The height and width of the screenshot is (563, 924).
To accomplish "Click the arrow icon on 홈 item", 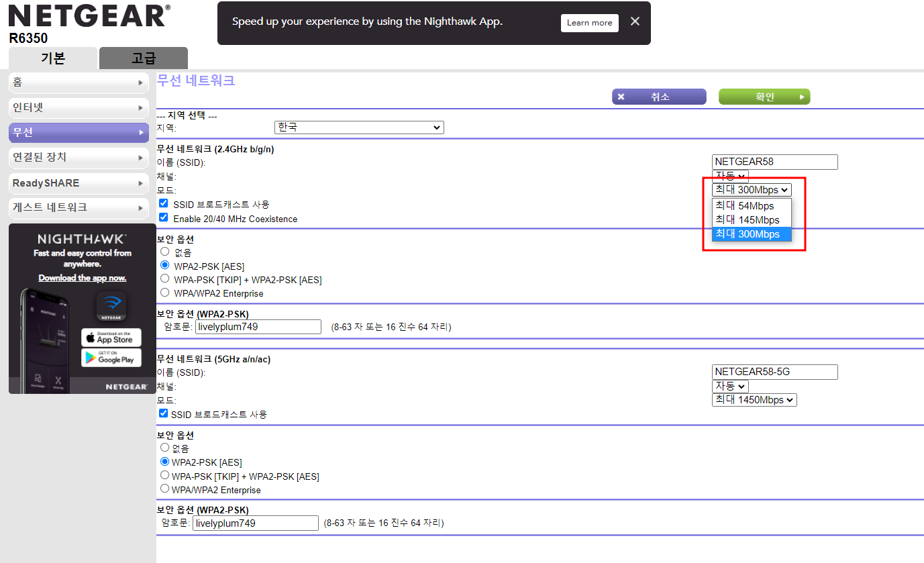I will [140, 83].
